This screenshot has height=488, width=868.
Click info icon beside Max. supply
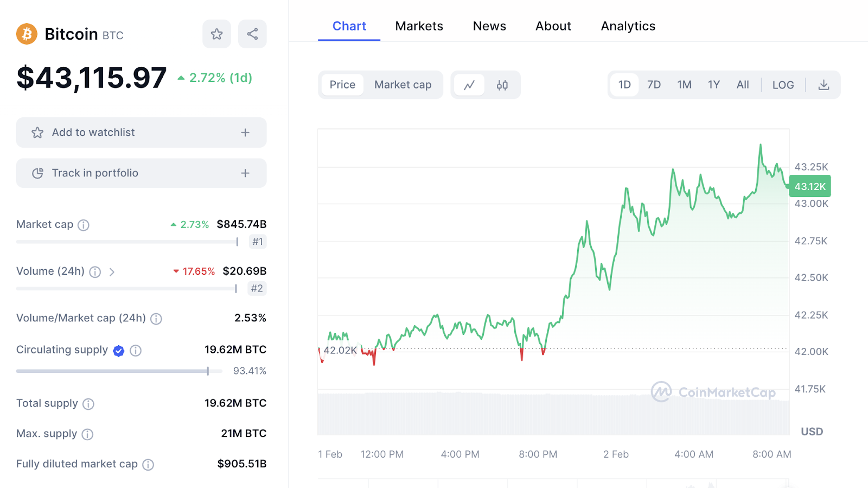pos(87,434)
